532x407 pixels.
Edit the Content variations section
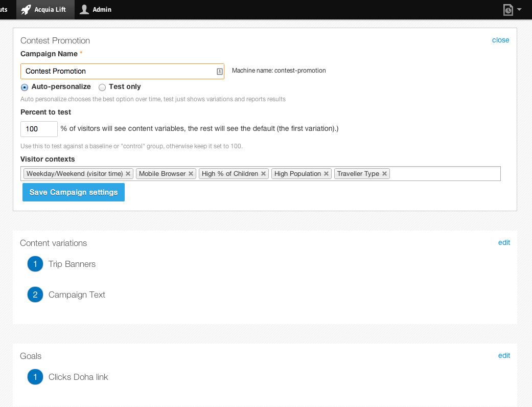click(504, 242)
